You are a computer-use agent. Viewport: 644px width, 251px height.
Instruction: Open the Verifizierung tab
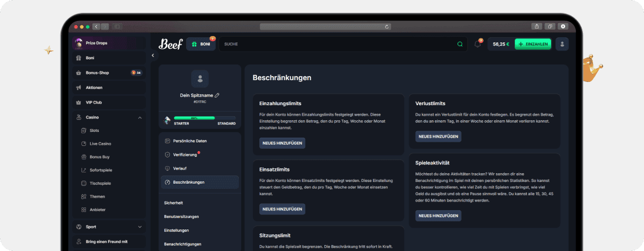pos(199,155)
